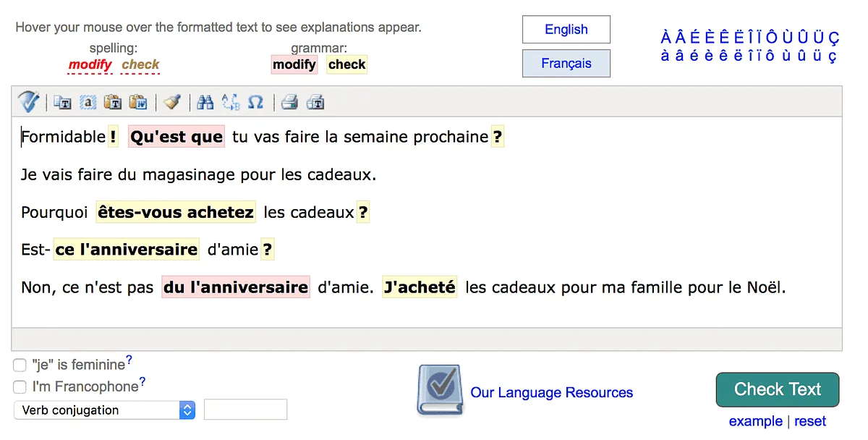Click the select all toolbar icon
The image size is (868, 440).
click(88, 102)
